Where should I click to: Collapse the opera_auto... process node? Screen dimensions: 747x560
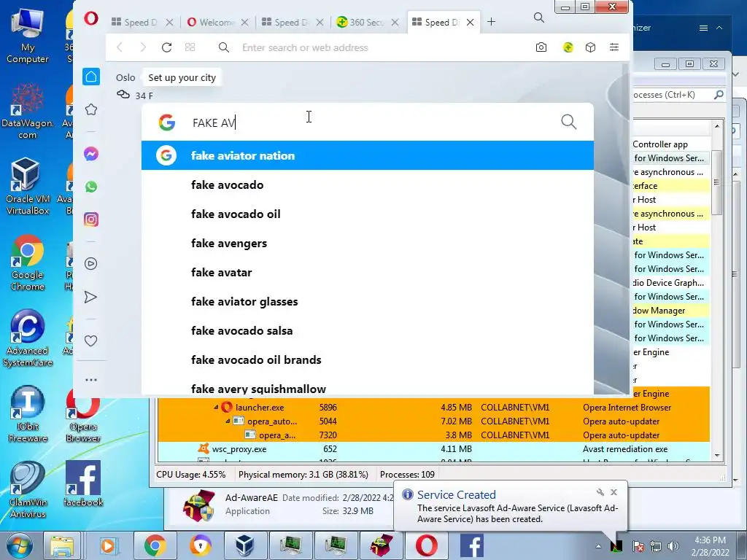(x=228, y=421)
